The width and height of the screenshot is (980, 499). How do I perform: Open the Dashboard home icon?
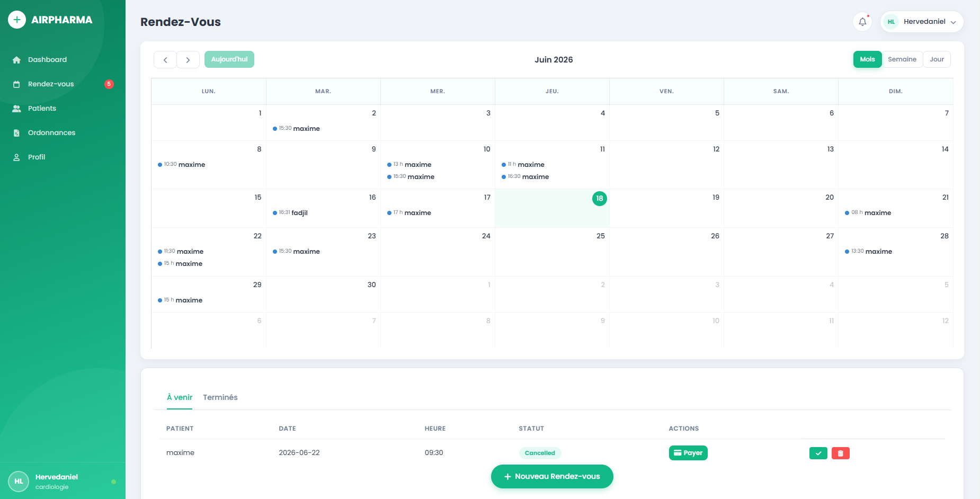pyautogui.click(x=16, y=60)
